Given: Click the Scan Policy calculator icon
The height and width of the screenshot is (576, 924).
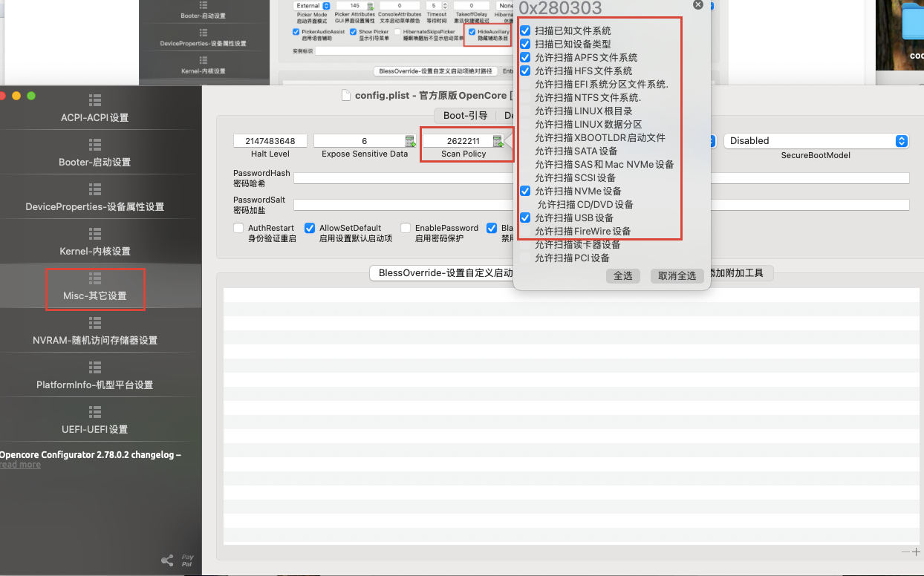Looking at the screenshot, I should tap(498, 141).
